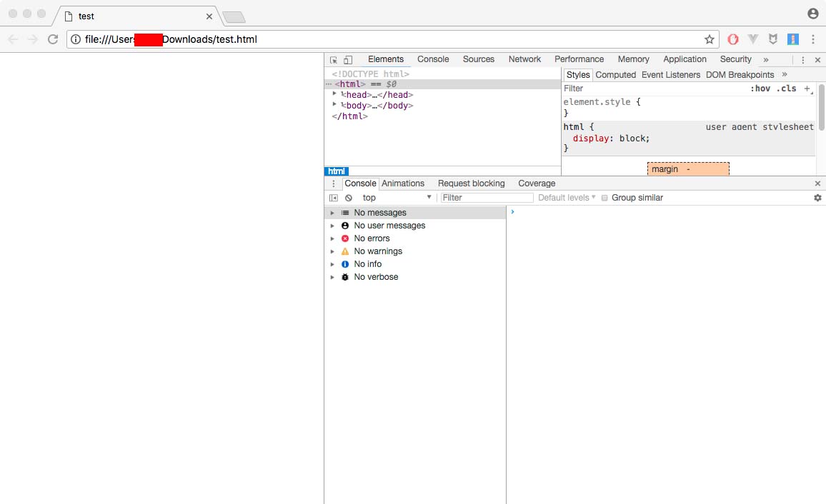
Task: Click the html breadcrumb at Elements bottom
Action: click(x=337, y=171)
